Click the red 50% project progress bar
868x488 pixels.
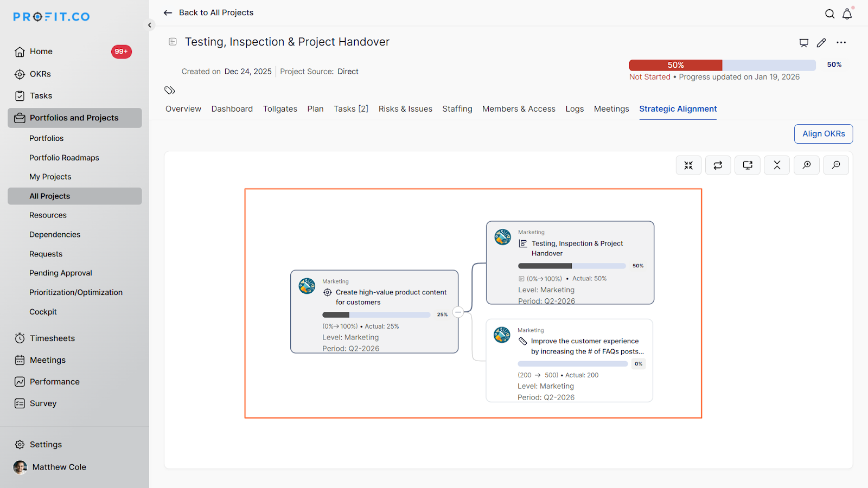(675, 65)
